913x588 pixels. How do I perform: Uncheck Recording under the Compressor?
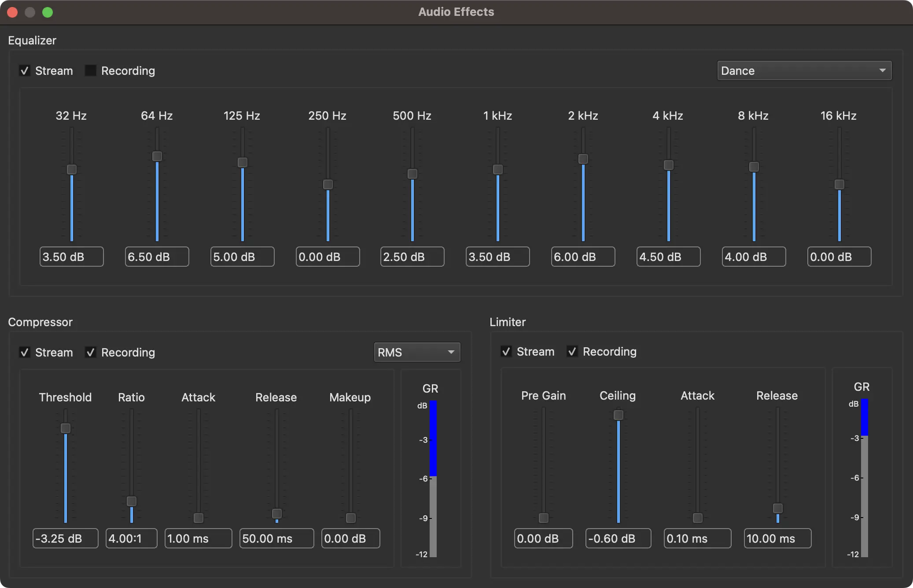pos(91,352)
